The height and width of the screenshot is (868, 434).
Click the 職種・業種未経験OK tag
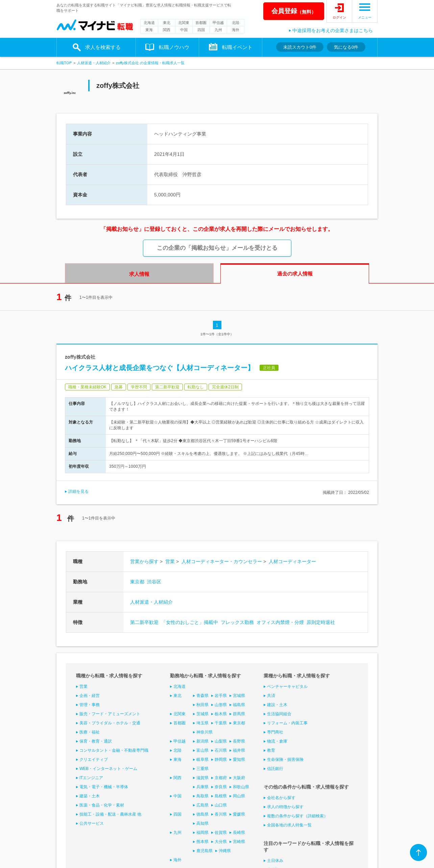pyautogui.click(x=87, y=387)
